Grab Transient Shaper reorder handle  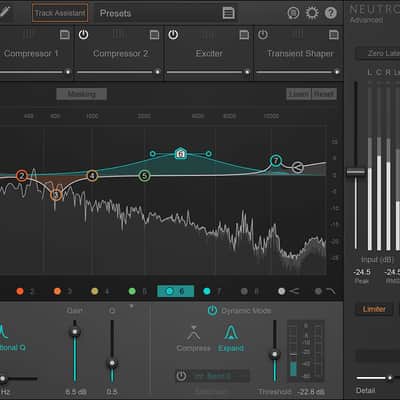tap(298, 34)
